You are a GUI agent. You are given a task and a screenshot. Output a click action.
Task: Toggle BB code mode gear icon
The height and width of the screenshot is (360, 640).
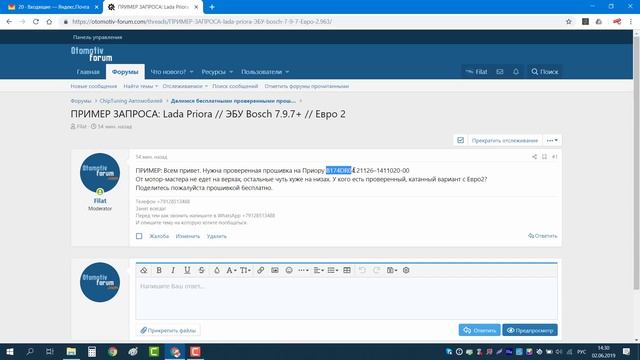coord(406,270)
